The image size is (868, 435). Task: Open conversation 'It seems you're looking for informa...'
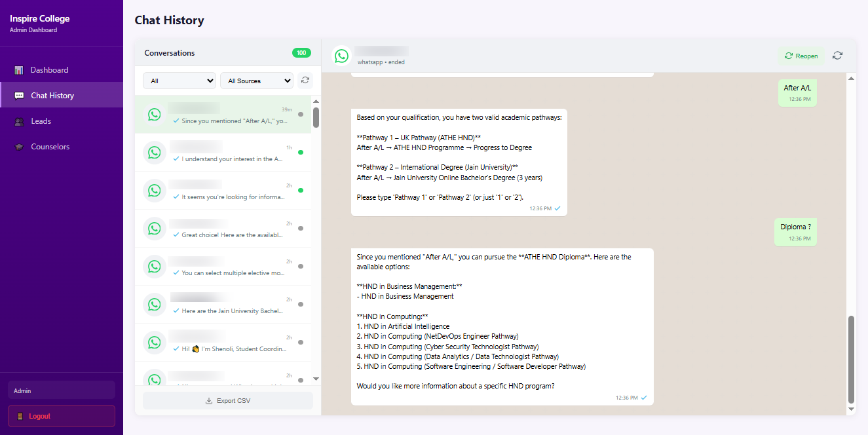(x=223, y=191)
